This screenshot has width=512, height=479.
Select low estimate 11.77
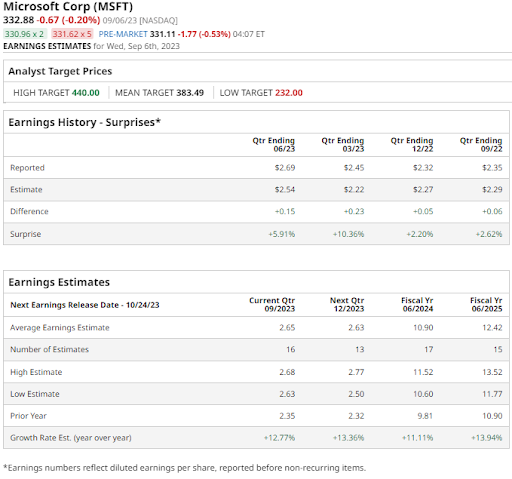(492, 394)
